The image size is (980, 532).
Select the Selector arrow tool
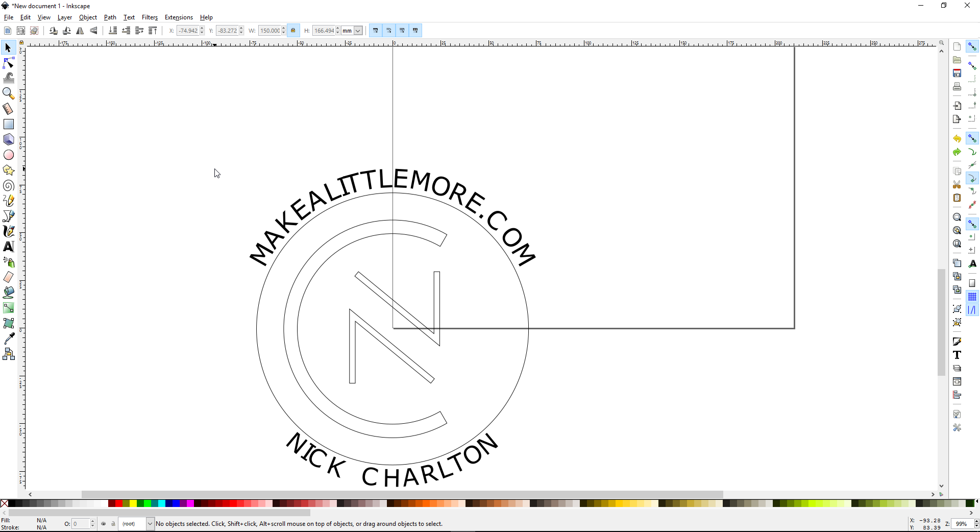coord(8,48)
